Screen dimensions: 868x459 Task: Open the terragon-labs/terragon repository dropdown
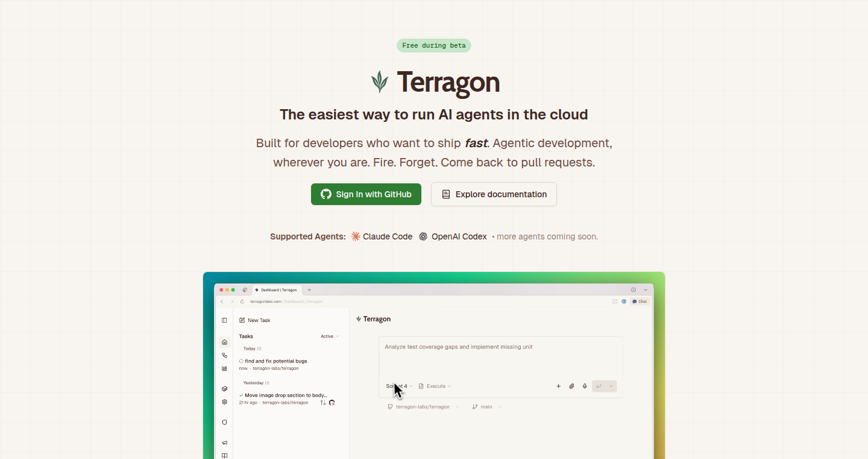pyautogui.click(x=423, y=407)
